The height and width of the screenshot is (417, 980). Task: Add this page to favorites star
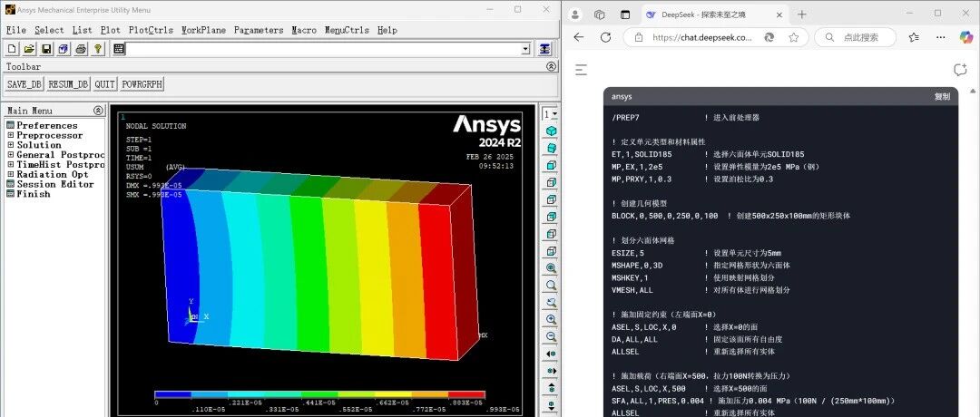point(794,37)
